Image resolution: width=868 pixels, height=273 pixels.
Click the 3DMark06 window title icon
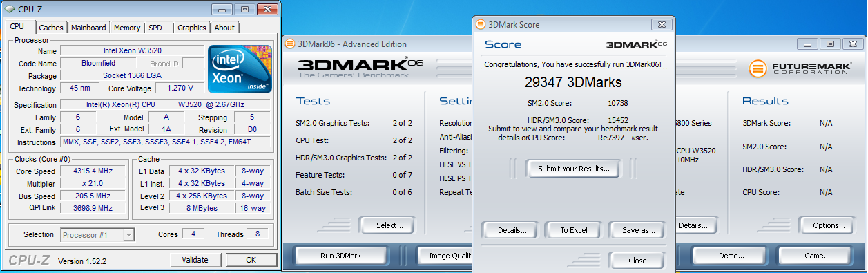click(x=289, y=44)
